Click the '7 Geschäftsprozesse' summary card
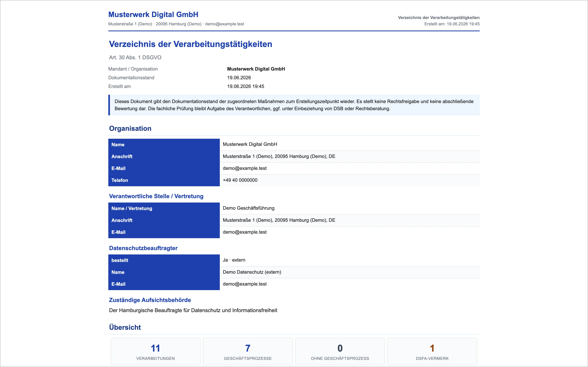Image resolution: width=588 pixels, height=367 pixels. (248, 351)
